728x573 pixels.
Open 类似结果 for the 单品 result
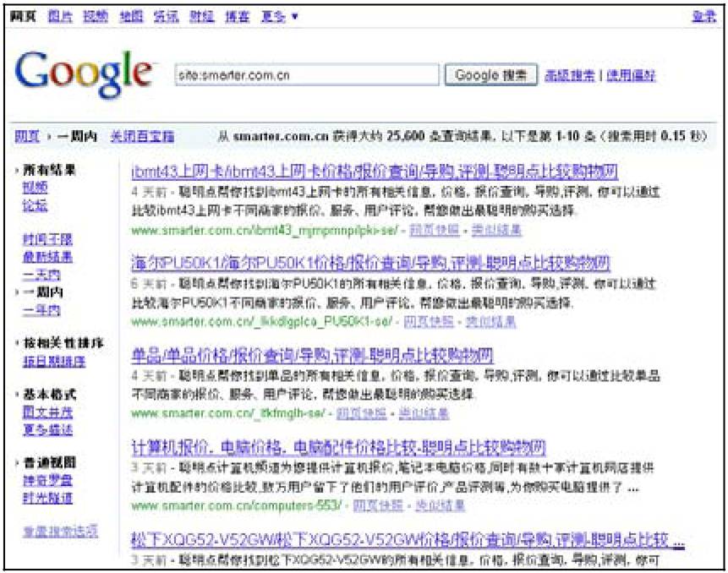coord(424,413)
